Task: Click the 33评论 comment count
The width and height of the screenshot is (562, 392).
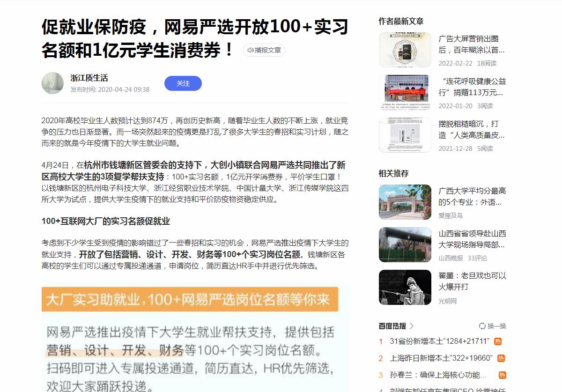Action: pyautogui.click(x=477, y=258)
